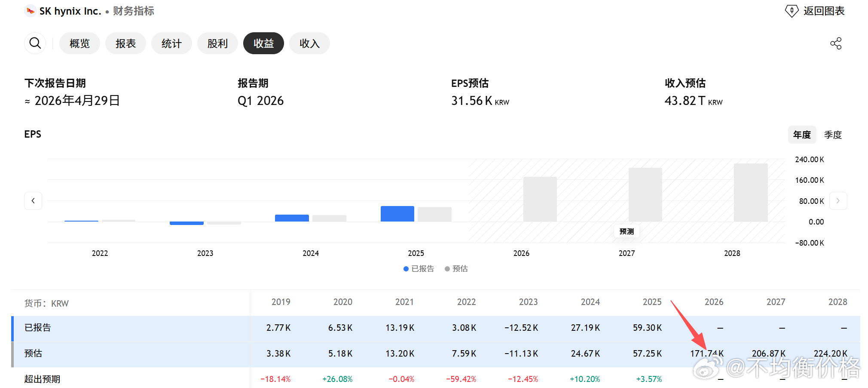The height and width of the screenshot is (388, 868).
Task: Click reported value 27.19 K
Action: pos(586,328)
